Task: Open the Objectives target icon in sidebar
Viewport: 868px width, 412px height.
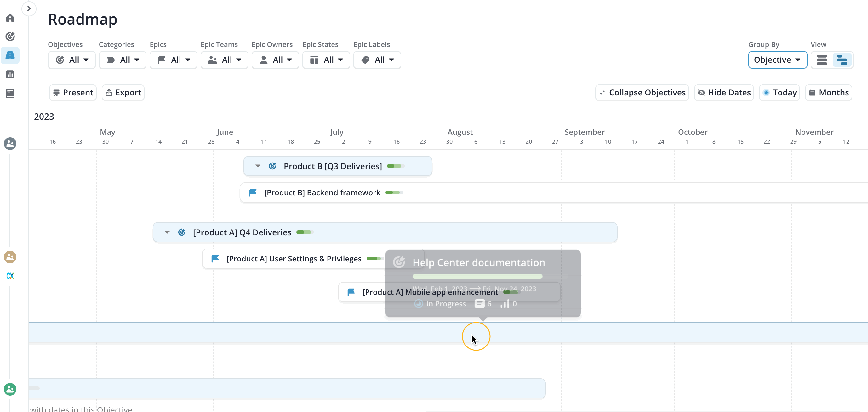Action: [10, 37]
